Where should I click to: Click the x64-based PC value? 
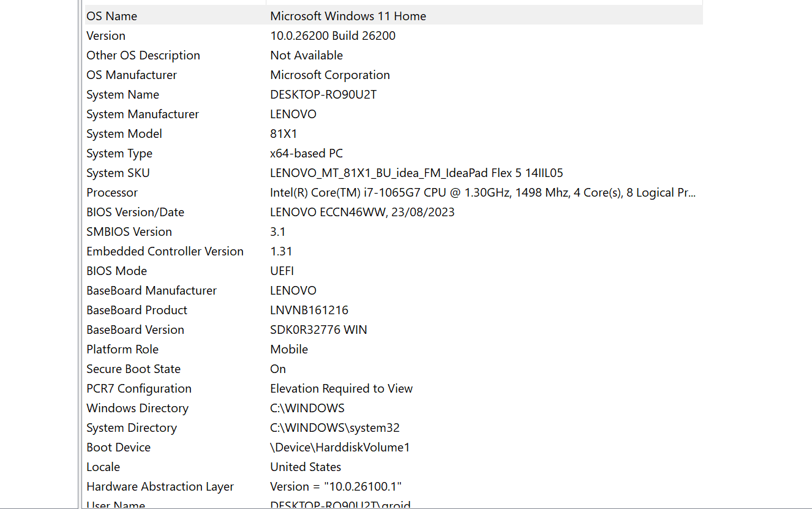tap(306, 153)
